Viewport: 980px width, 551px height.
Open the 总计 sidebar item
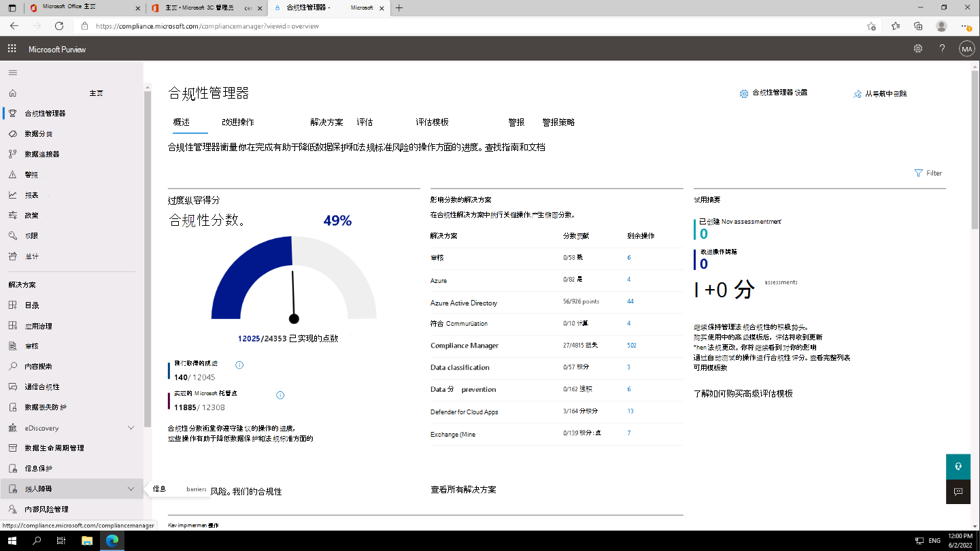click(x=71, y=256)
